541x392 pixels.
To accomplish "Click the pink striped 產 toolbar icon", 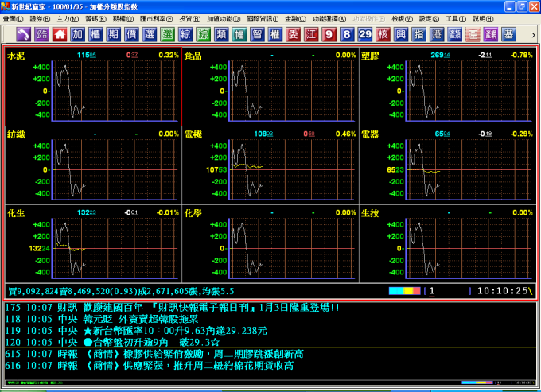I will (473, 34).
